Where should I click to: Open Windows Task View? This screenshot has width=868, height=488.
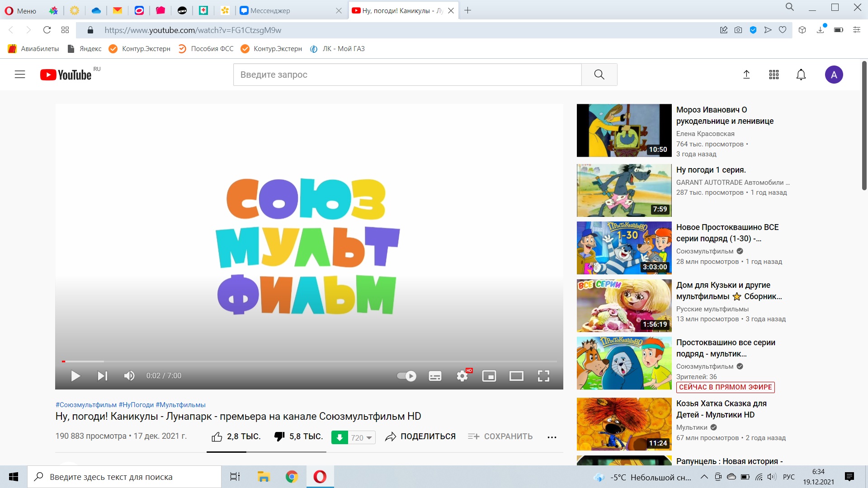point(235,477)
